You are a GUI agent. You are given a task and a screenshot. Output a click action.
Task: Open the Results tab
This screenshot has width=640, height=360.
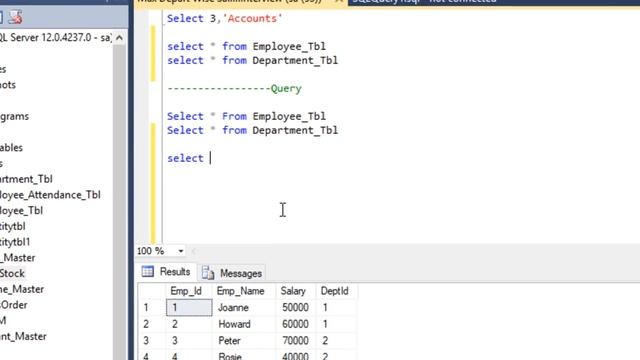click(x=166, y=272)
